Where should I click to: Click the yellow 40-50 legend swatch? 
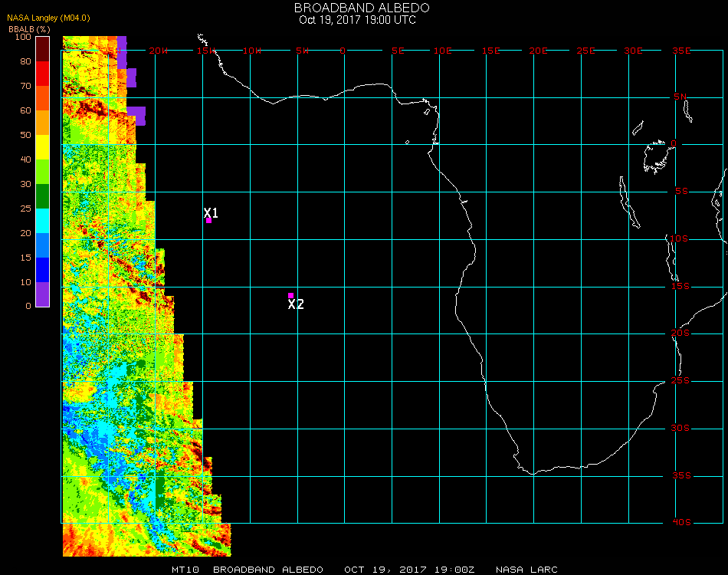(42, 147)
